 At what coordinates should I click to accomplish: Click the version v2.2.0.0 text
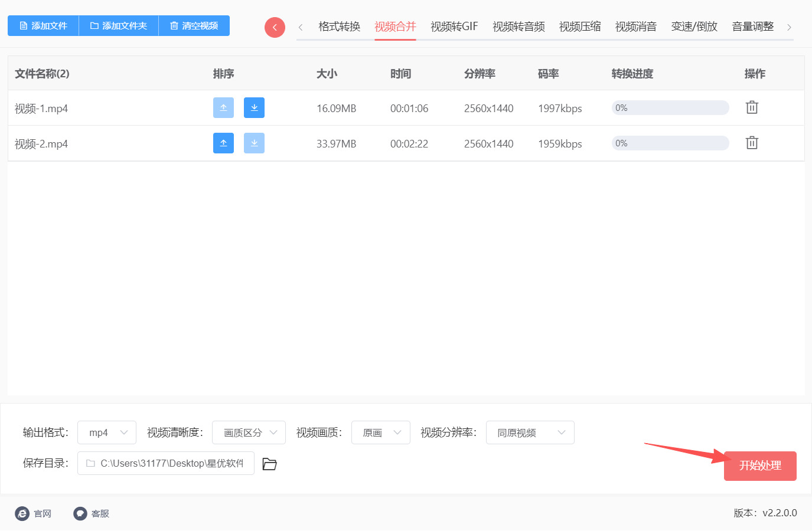[765, 513]
